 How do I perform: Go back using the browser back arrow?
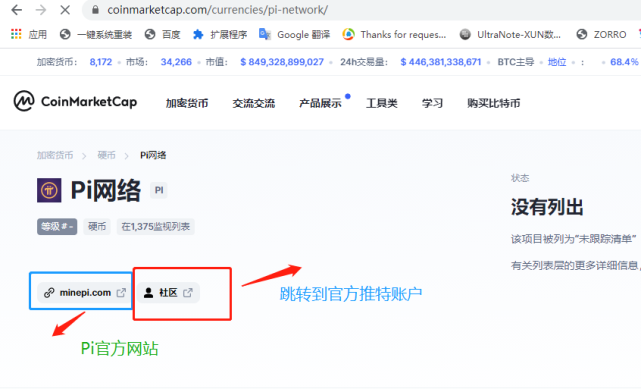tap(17, 10)
